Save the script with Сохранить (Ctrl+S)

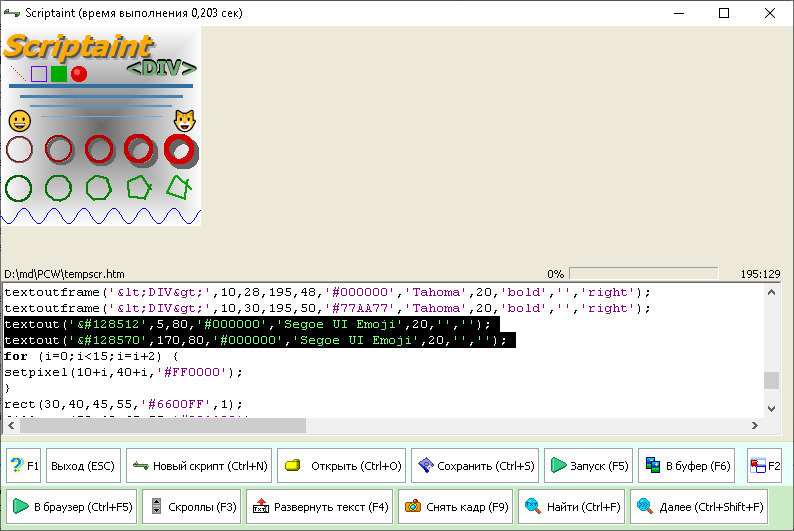pos(475,466)
